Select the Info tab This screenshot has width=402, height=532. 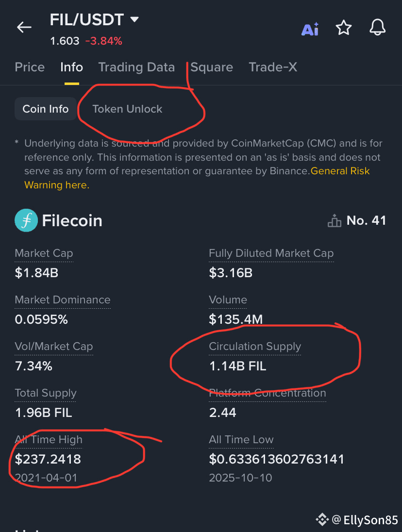pyautogui.click(x=71, y=67)
